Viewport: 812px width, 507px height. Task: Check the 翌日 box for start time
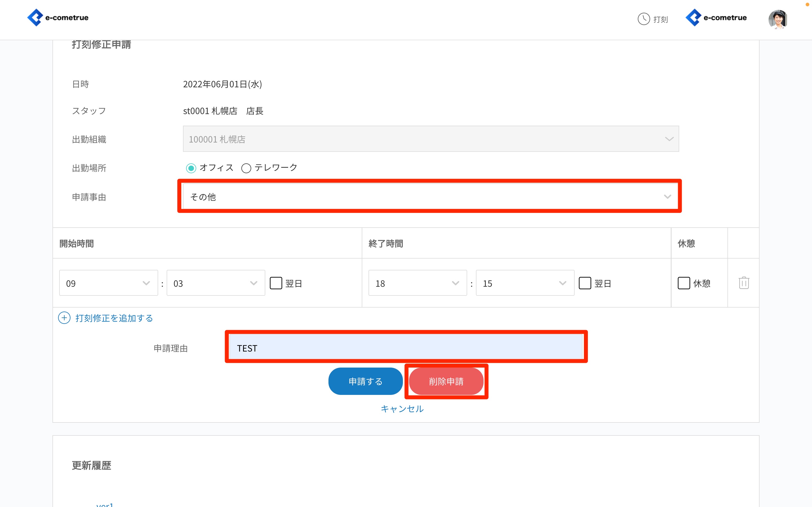coord(276,283)
